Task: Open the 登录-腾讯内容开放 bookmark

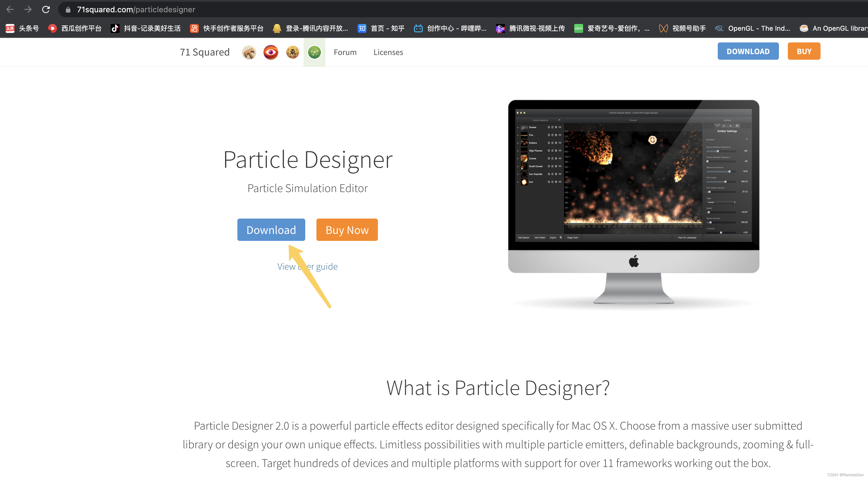Action: tap(310, 28)
